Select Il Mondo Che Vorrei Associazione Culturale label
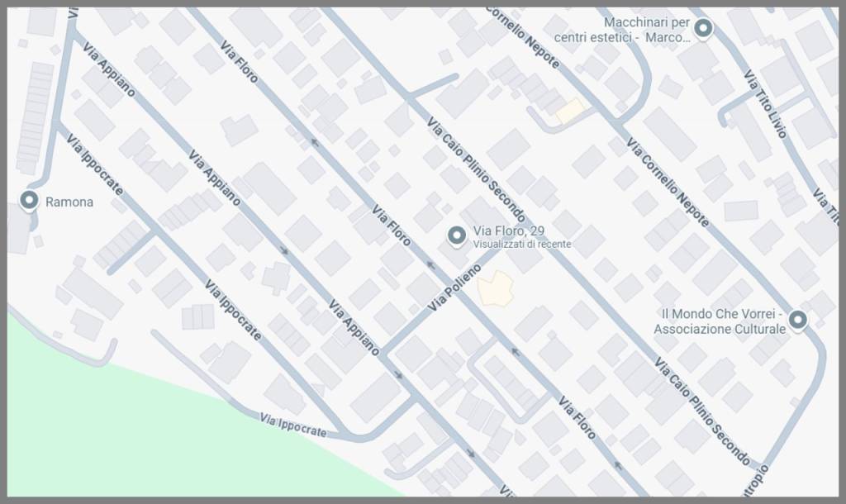Image resolution: width=846 pixels, height=504 pixels. tap(720, 321)
